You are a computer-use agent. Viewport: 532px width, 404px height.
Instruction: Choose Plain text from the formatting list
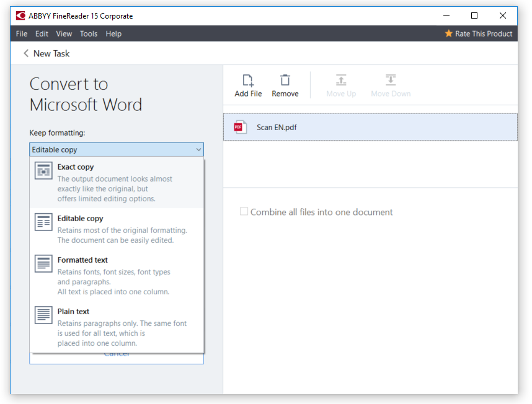tap(117, 327)
